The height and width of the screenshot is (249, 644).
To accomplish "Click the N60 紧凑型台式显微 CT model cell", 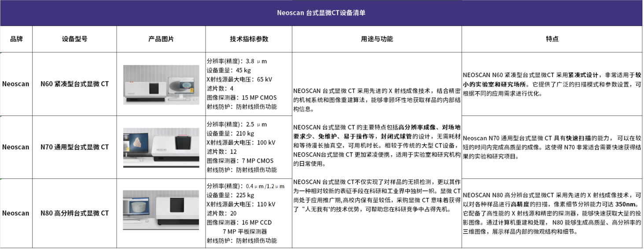I will 74,84.
